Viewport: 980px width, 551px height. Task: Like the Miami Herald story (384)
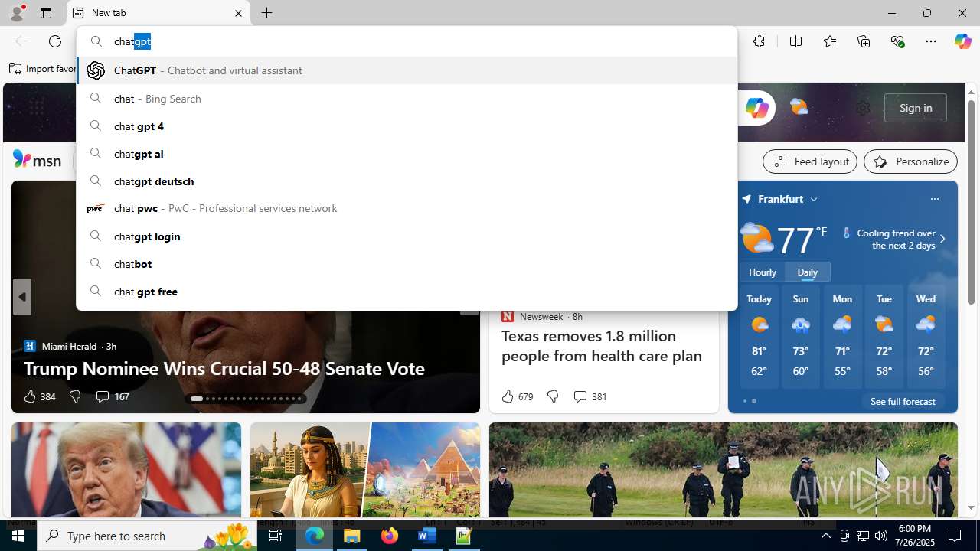coord(39,396)
